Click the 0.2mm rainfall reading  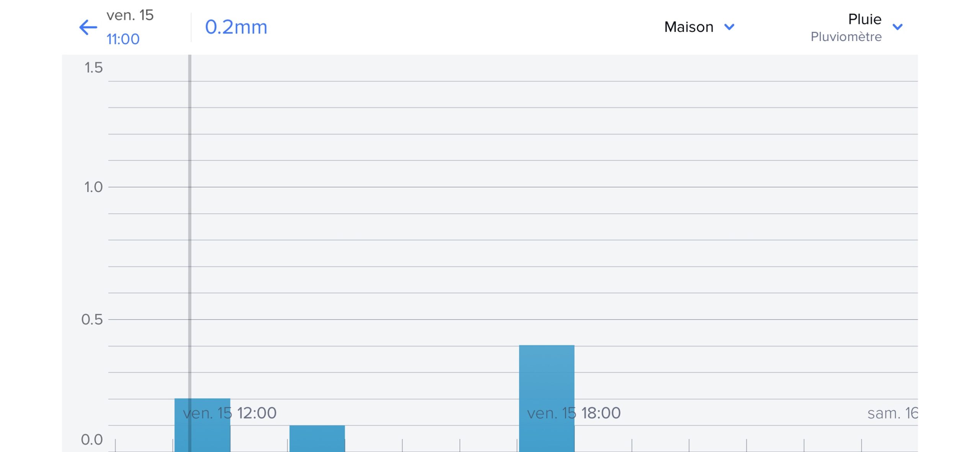236,27
